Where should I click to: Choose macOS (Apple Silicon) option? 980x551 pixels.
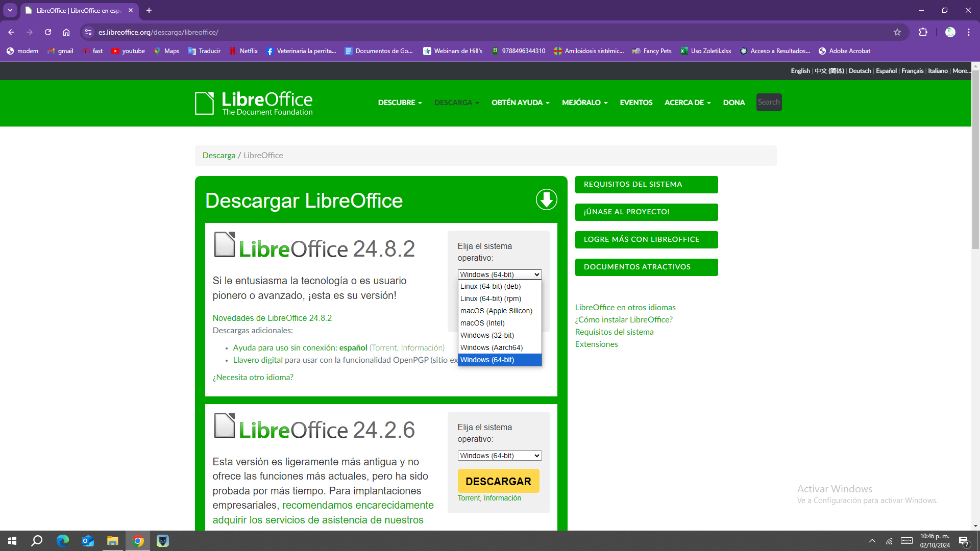[x=500, y=311]
